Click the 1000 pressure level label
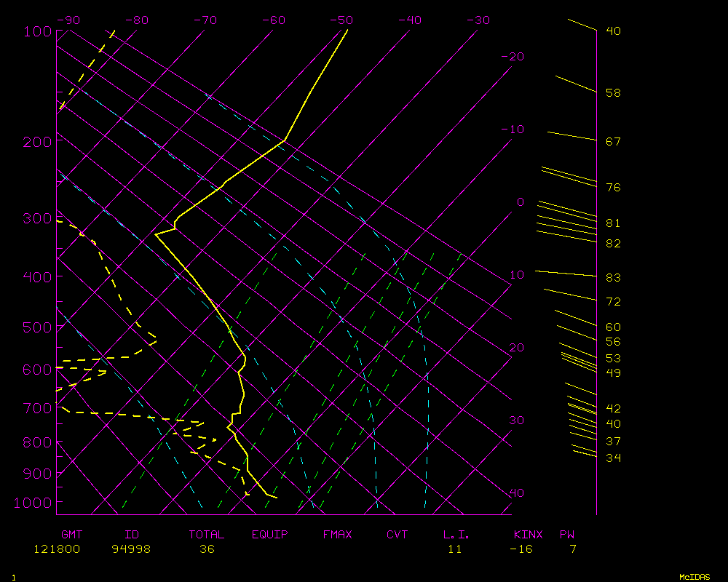 point(33,503)
